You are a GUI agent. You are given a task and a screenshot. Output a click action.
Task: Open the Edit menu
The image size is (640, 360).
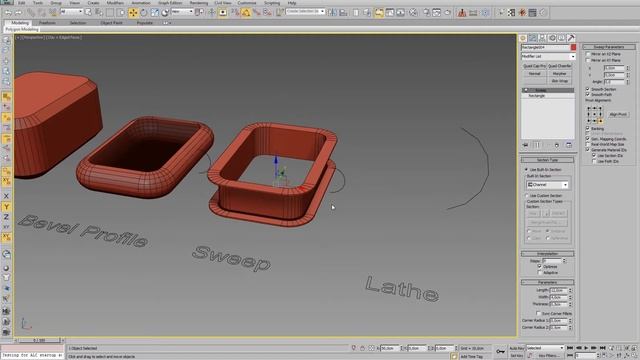[x=22, y=3]
